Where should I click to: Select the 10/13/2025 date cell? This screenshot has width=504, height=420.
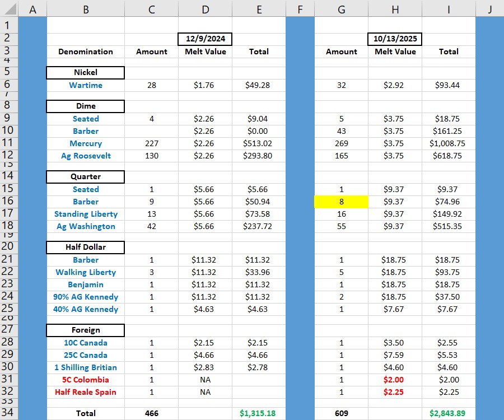(x=395, y=39)
